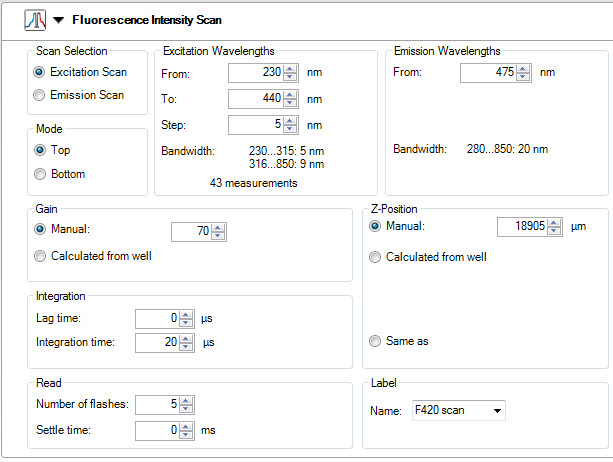
Task: Increase the excitation From wavelength
Action: (x=290, y=68)
